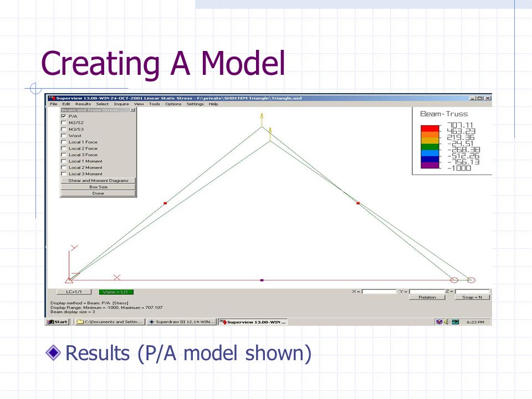This screenshot has height=399, width=532.
Task: Uncheck the P/A stress checkbox
Action: [x=63, y=116]
